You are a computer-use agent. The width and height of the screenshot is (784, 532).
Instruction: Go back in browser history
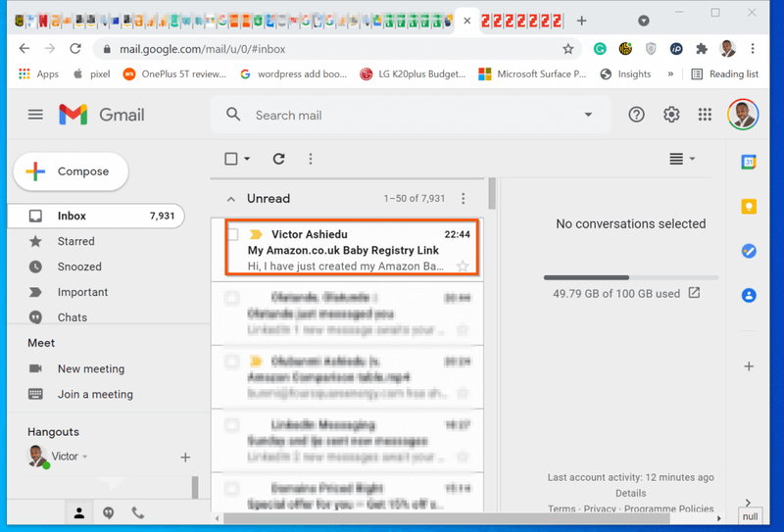(24, 49)
